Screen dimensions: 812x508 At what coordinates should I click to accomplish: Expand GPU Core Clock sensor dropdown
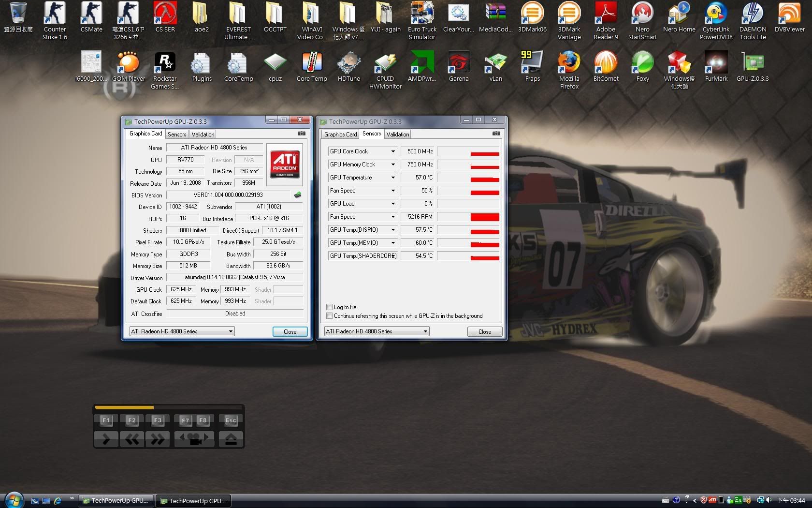pyautogui.click(x=393, y=151)
